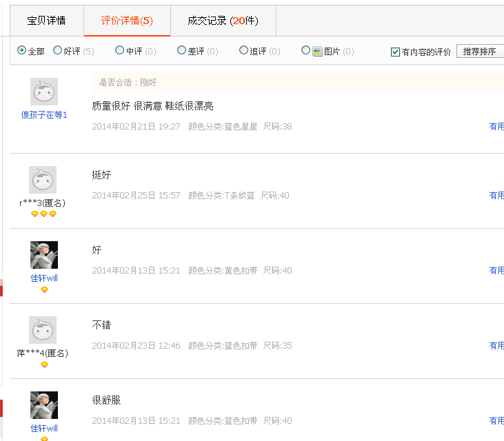This screenshot has width=504, height=441.
Task: Open the 推荐排序 sort dropdown
Action: (x=481, y=52)
